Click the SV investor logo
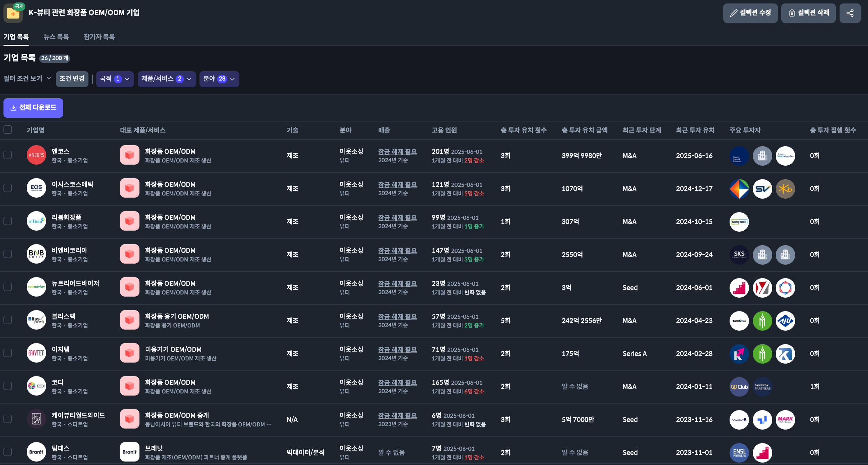Screen dimensions: 868x465 (762, 189)
